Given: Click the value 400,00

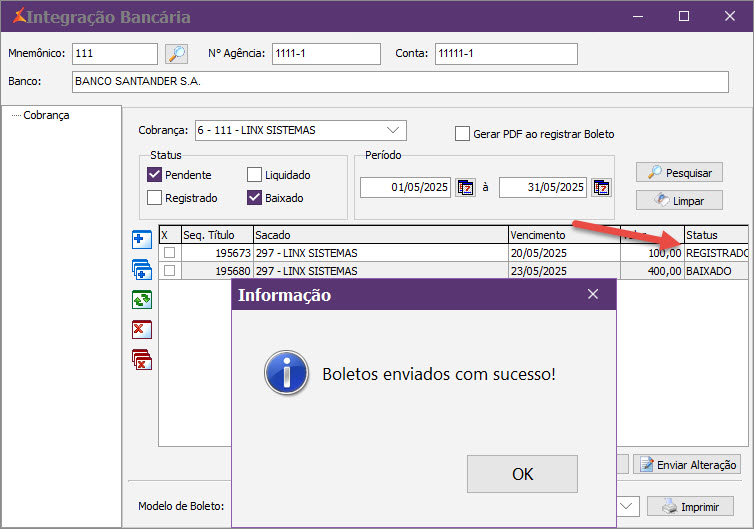Looking at the screenshot, I should coord(653,271).
